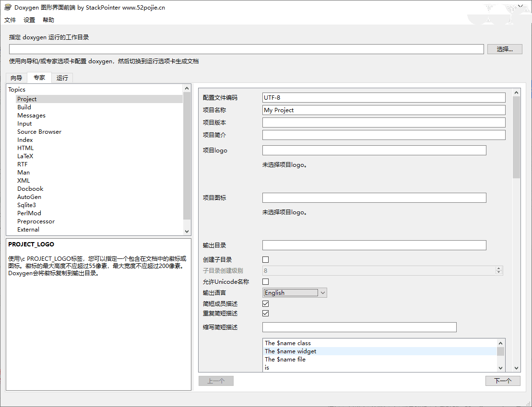Select "The $name file" list entry
The height and width of the screenshot is (407, 532).
pyautogui.click(x=285, y=359)
